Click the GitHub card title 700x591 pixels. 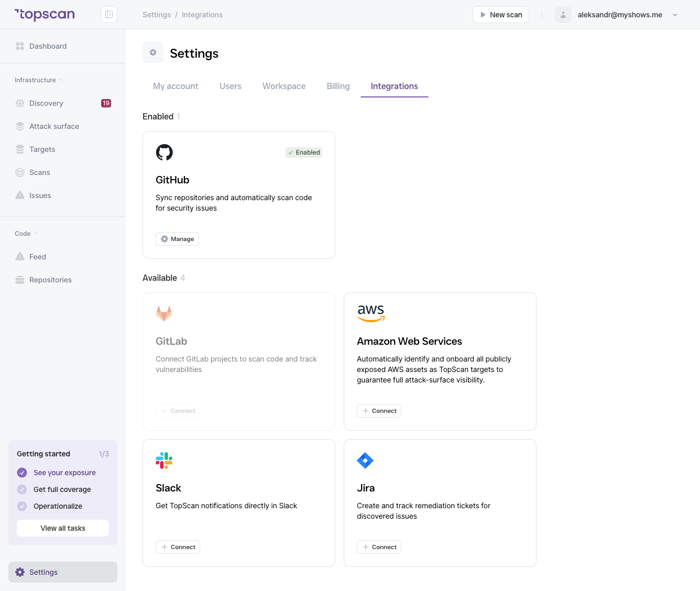172,180
